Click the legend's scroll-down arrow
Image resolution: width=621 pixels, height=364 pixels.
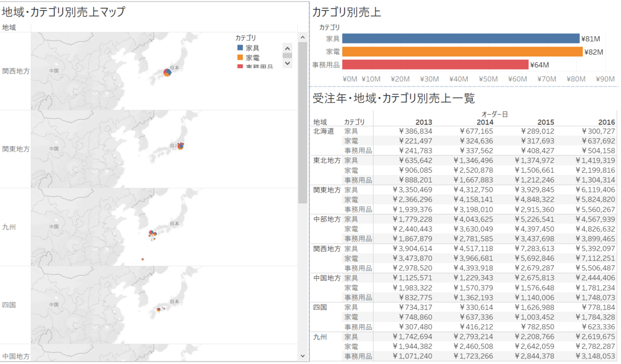(x=287, y=63)
